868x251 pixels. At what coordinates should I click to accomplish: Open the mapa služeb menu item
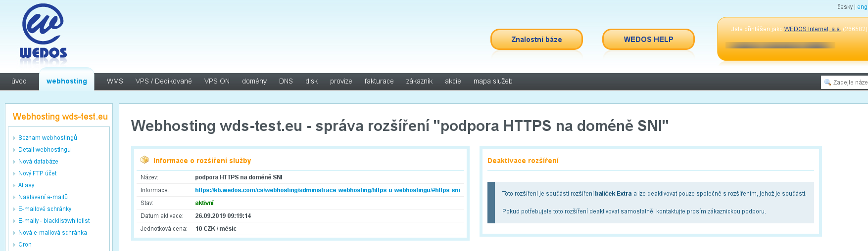493,81
